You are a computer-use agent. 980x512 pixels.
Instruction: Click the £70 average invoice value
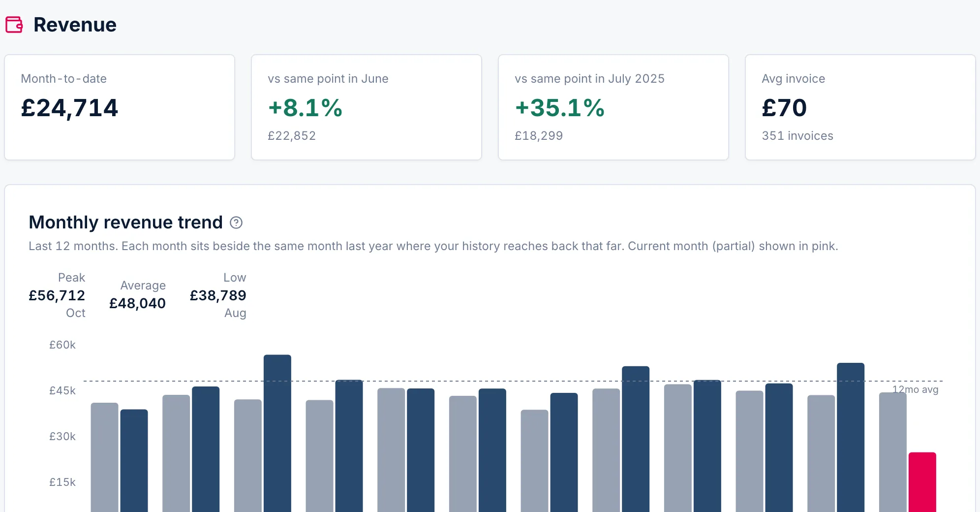click(x=784, y=108)
